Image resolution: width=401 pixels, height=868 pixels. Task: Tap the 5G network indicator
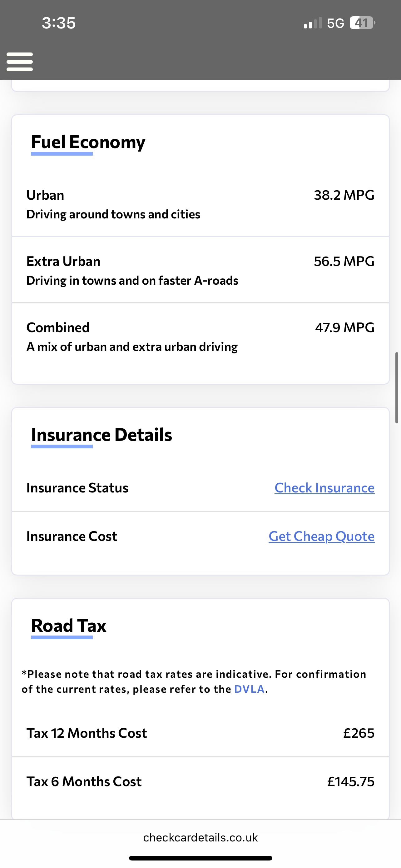pos(335,23)
